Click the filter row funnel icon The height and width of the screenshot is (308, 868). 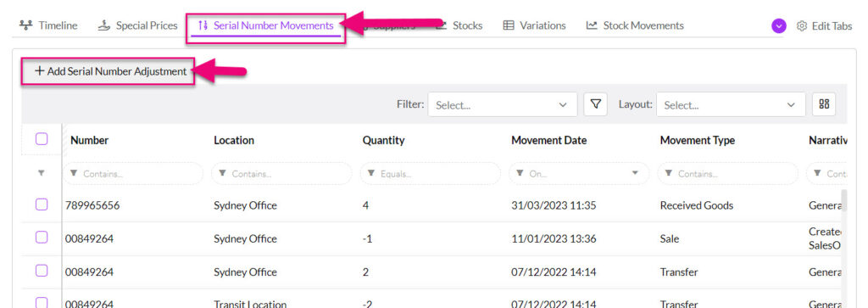click(42, 173)
